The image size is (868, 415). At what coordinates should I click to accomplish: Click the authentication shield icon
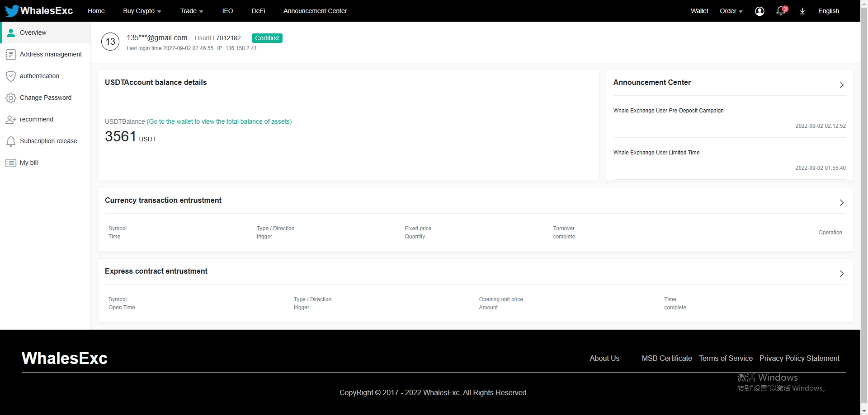pos(11,76)
